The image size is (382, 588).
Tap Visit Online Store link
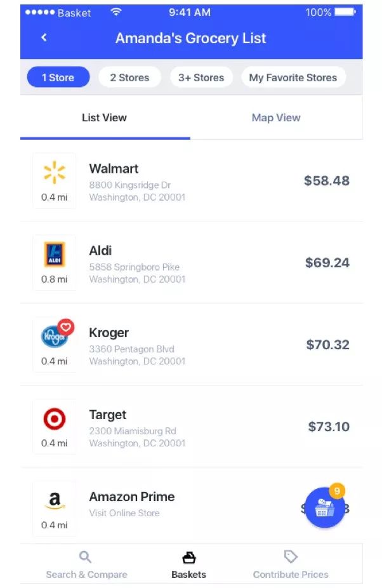(x=124, y=513)
